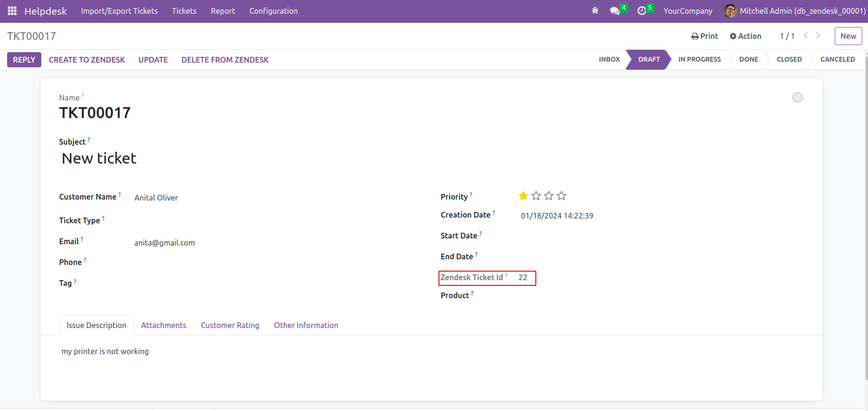Click the debug bug icon

pos(595,11)
